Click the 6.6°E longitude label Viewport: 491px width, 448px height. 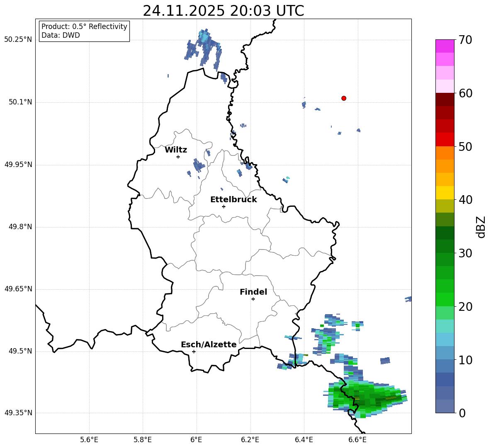click(x=357, y=440)
